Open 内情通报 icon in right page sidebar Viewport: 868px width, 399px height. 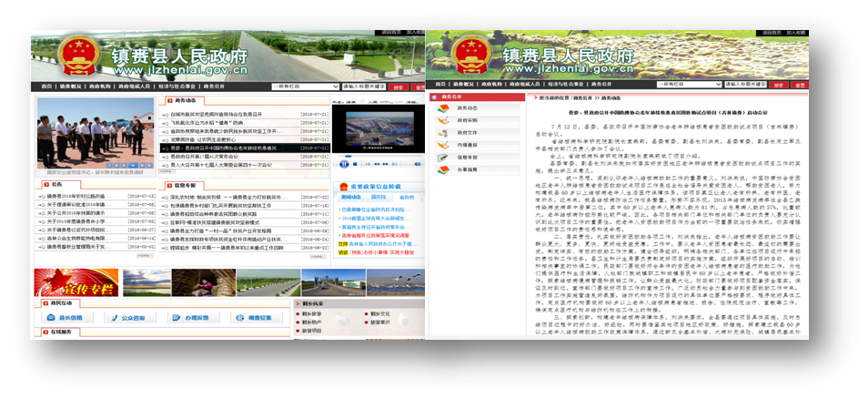pyautogui.click(x=443, y=145)
